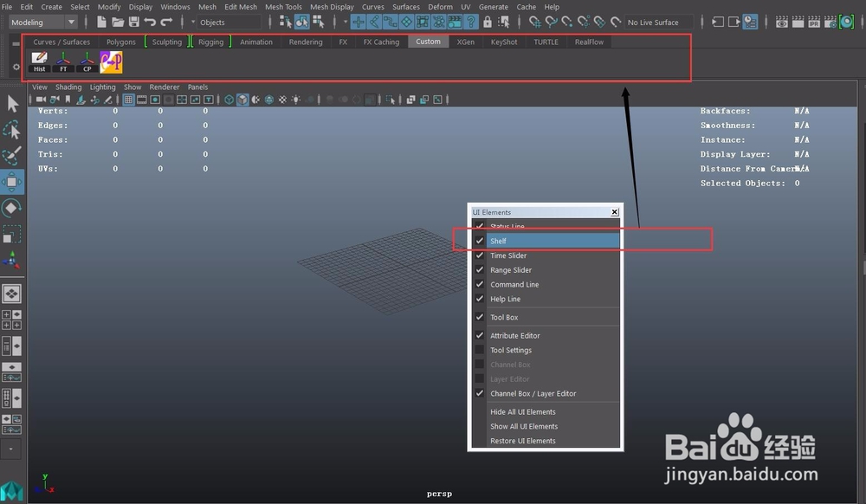Switch to the Rigging shelf tab

pyautogui.click(x=211, y=42)
